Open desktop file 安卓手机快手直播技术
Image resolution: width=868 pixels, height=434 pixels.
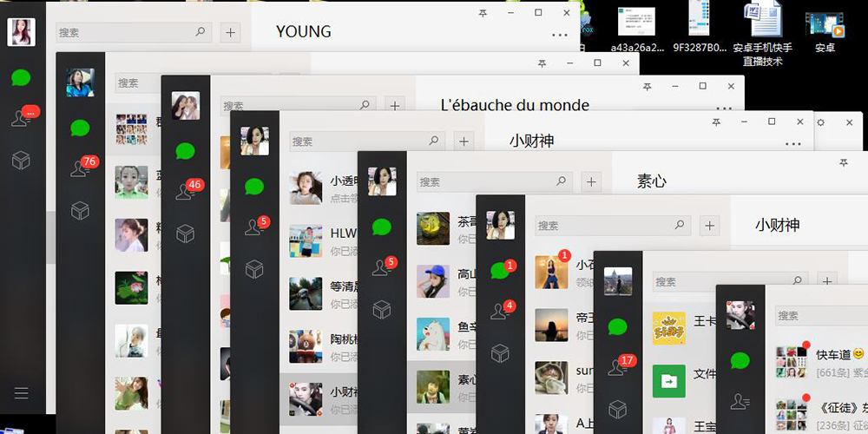pos(763,33)
